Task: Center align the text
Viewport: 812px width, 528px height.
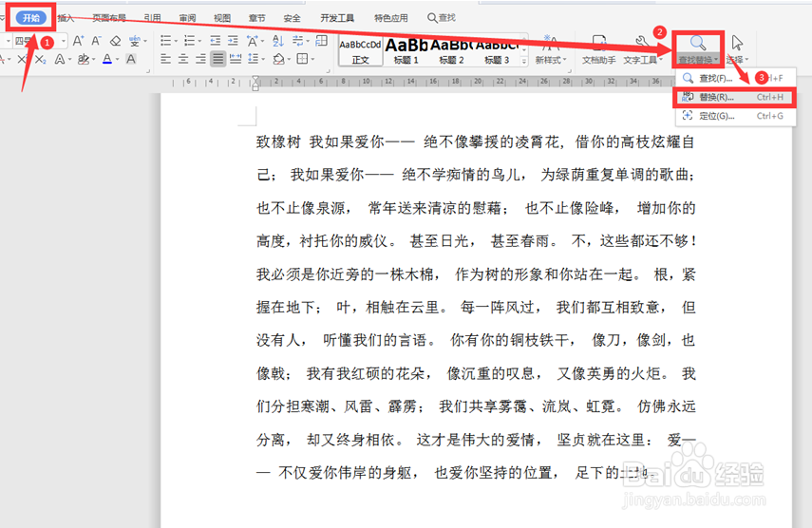Action: [183, 59]
